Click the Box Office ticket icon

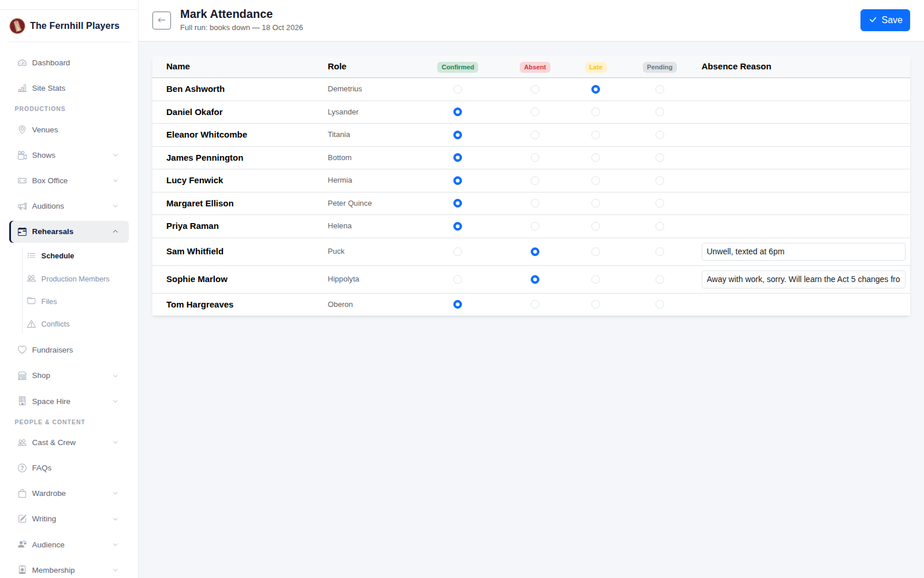[x=23, y=181]
